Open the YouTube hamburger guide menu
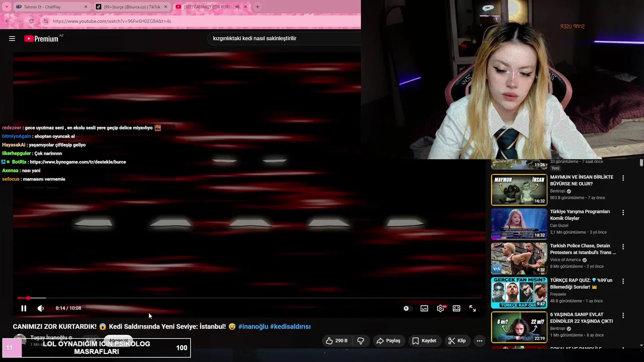Image resolution: width=644 pixels, height=362 pixels. (x=12, y=39)
